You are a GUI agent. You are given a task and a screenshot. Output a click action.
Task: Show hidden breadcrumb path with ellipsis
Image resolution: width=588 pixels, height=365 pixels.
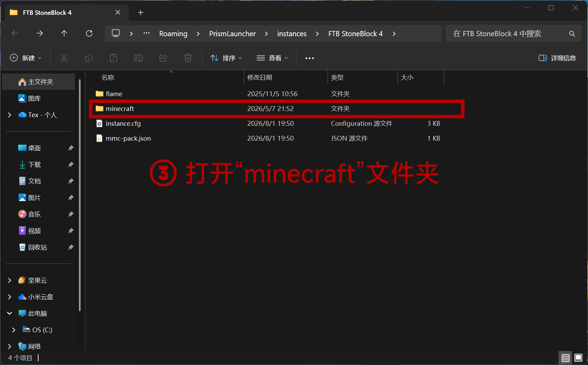(x=146, y=33)
